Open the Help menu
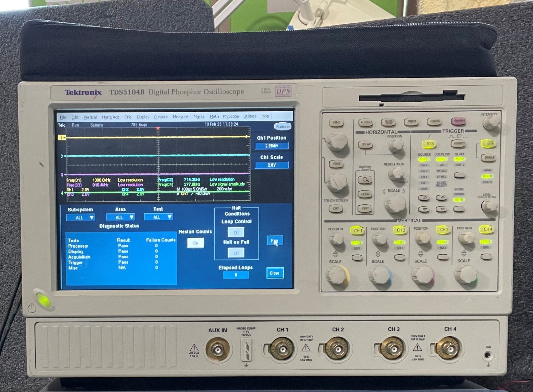The height and width of the screenshot is (392, 533). point(265,116)
